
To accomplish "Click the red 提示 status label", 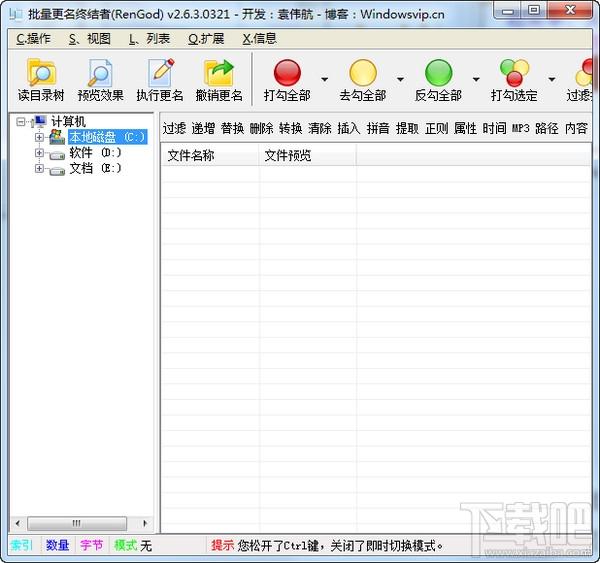I will (222, 545).
